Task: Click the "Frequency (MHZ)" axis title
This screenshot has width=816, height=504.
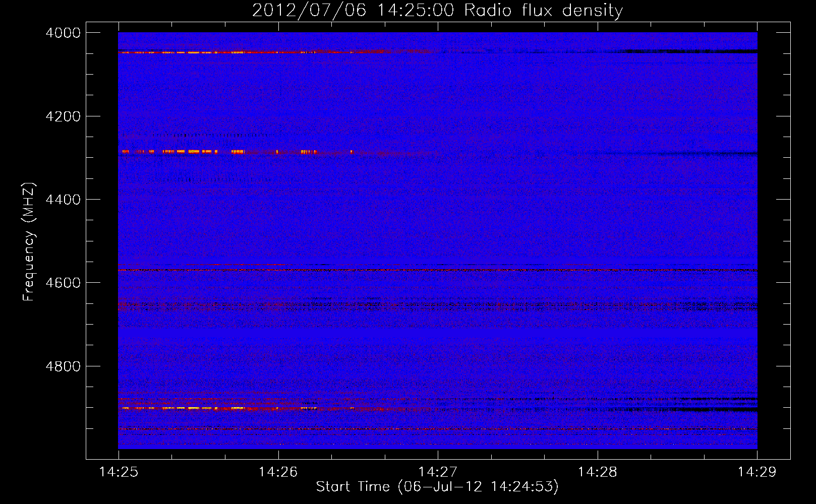Action: [29, 242]
